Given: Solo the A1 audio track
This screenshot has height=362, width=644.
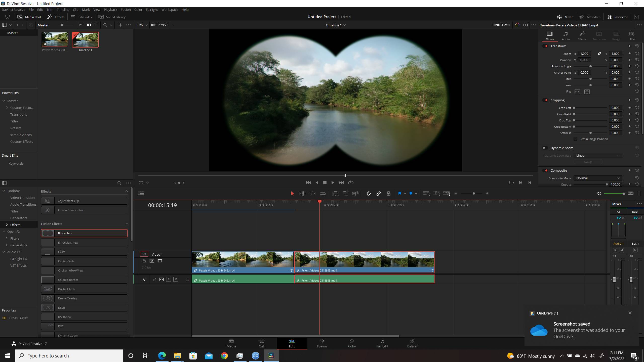Looking at the screenshot, I should (x=169, y=279).
